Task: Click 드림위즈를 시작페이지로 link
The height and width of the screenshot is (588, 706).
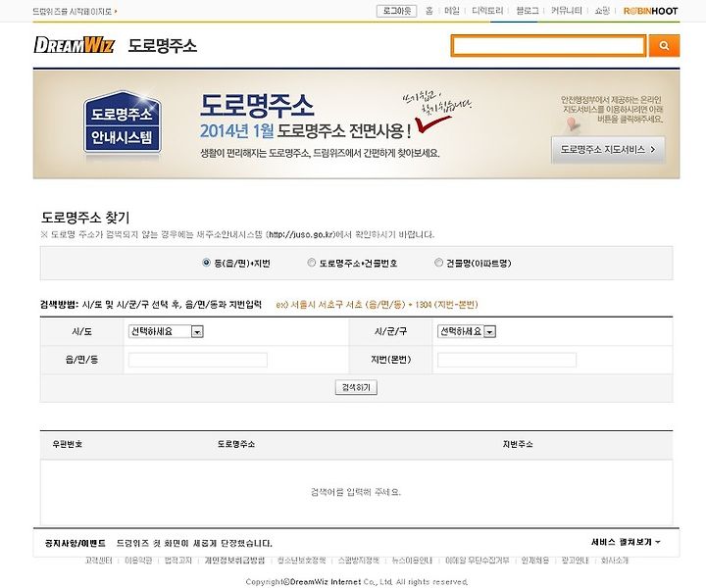Action: pos(75,11)
